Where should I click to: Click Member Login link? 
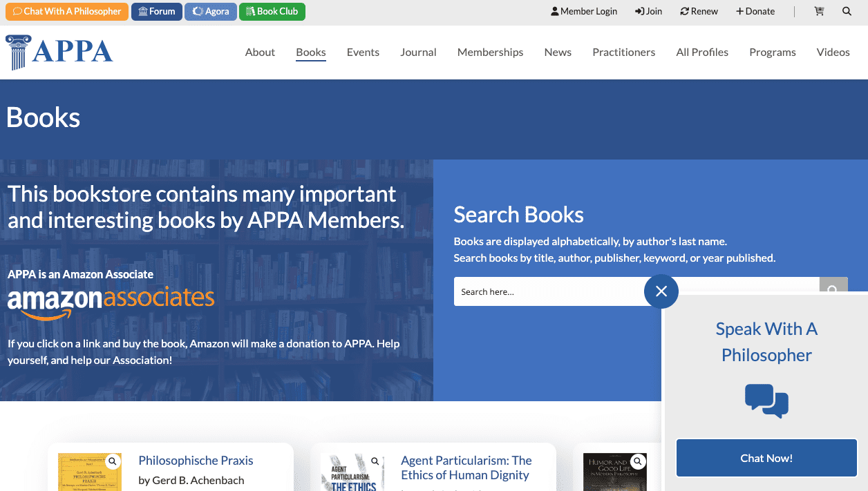click(584, 11)
